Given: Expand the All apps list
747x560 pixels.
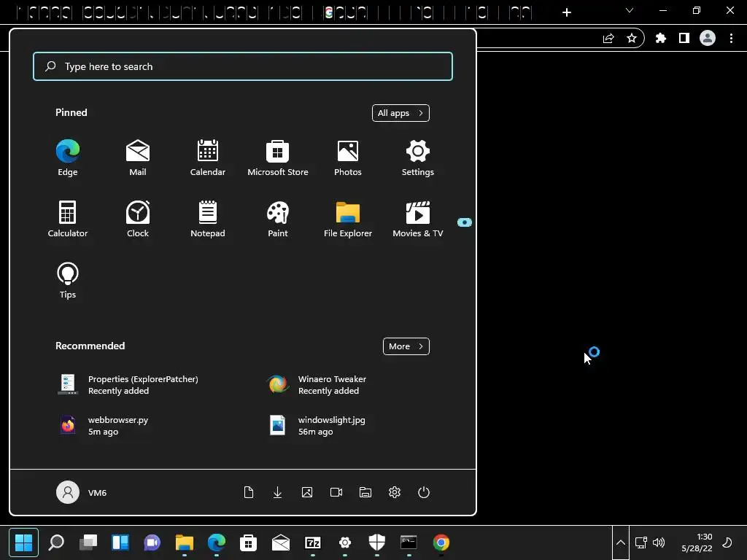Looking at the screenshot, I should pyautogui.click(x=400, y=113).
